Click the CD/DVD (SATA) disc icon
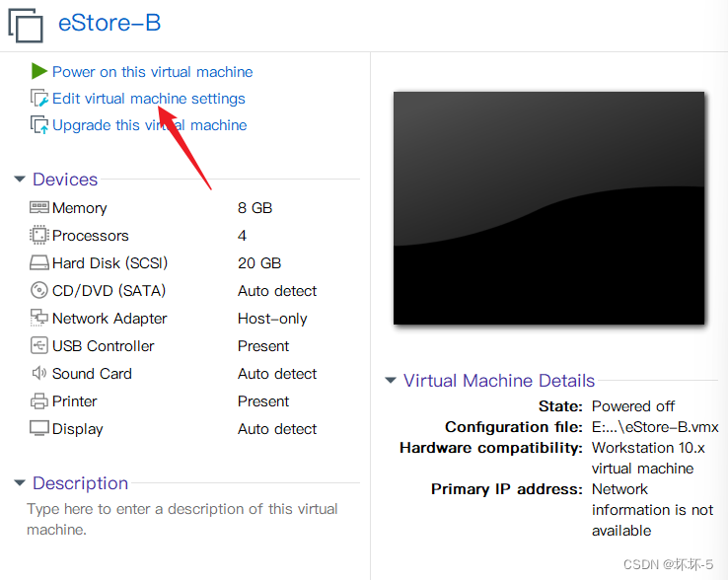 [39, 290]
